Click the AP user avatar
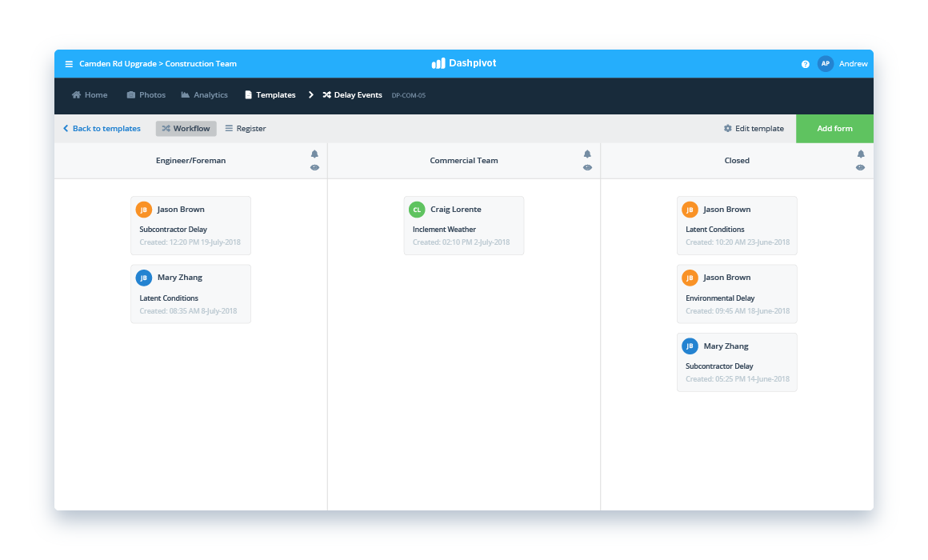This screenshot has height=560, width=928. tap(825, 63)
